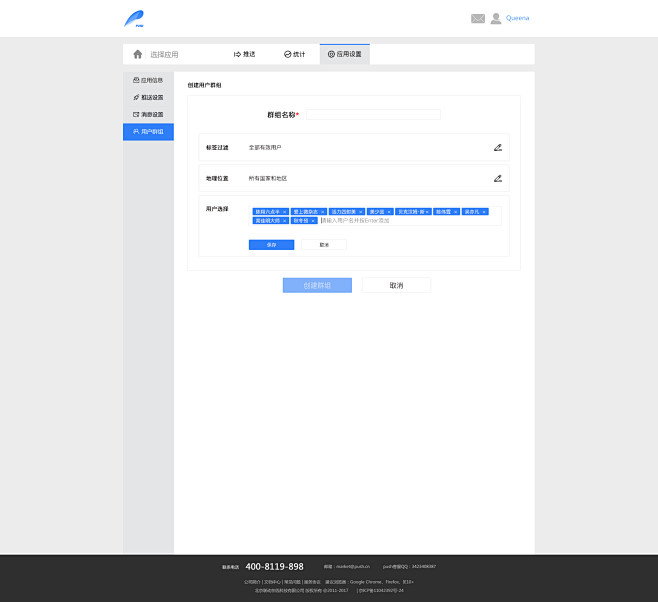Click the home icon

tap(138, 54)
